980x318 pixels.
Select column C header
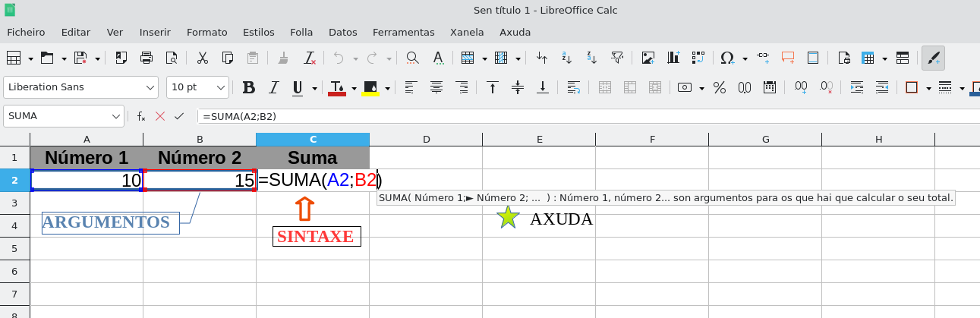point(313,139)
